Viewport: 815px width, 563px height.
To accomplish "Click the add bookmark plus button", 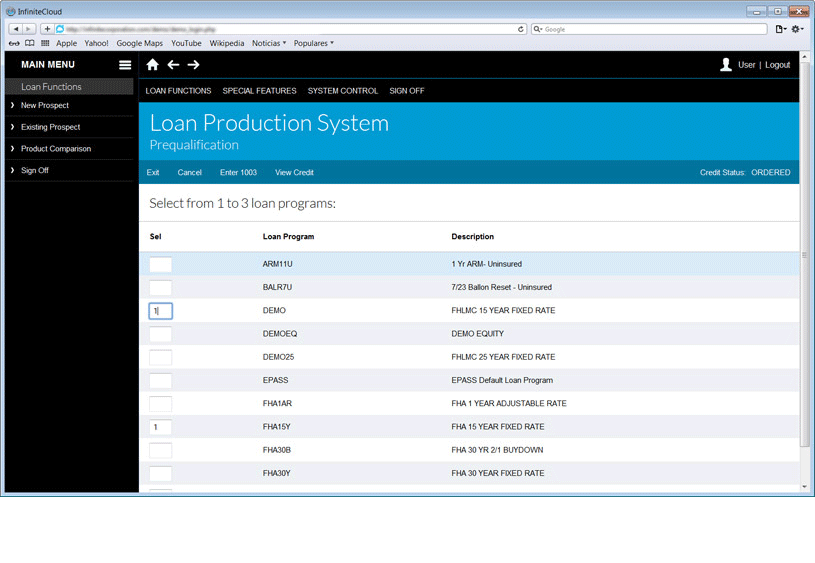I will pyautogui.click(x=47, y=29).
